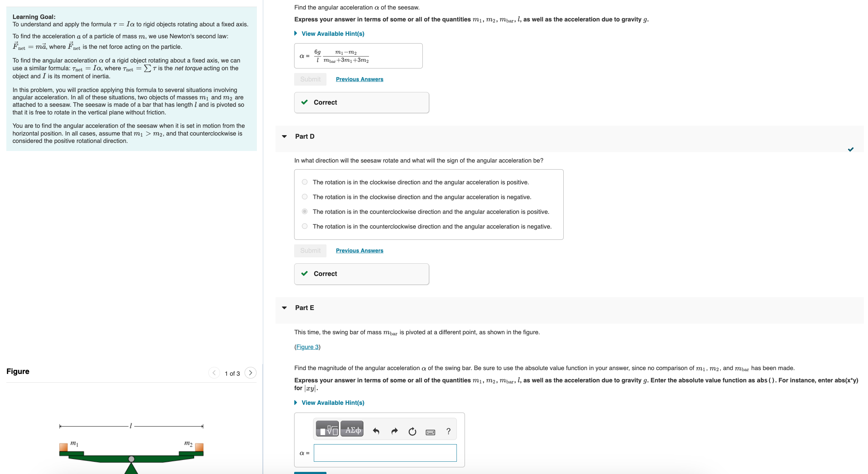Open the math templates palette in equation editor
The height and width of the screenshot is (474, 868).
tap(326, 428)
